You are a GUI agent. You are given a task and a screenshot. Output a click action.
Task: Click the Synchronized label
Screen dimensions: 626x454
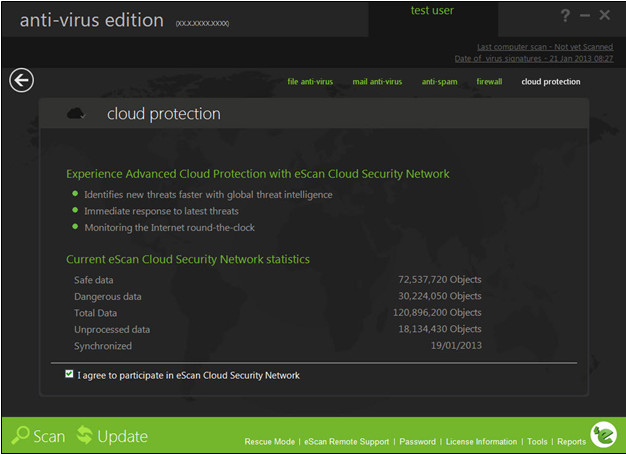103,346
